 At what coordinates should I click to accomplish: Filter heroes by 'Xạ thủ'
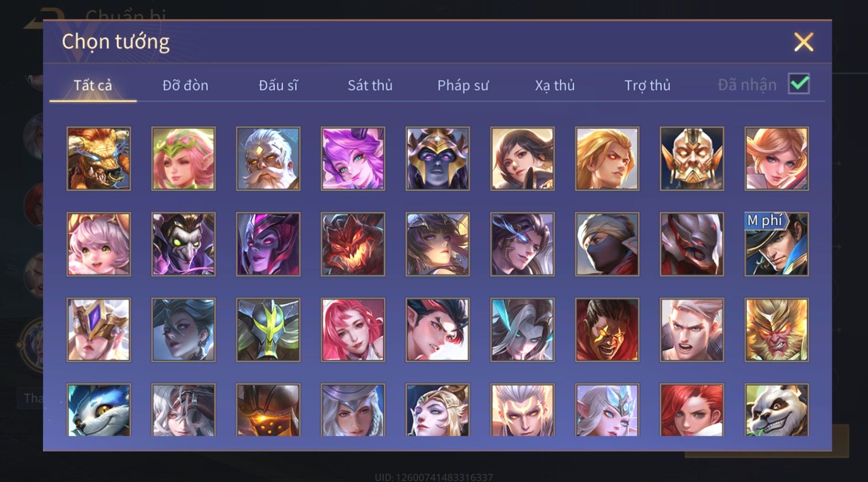[x=555, y=85]
